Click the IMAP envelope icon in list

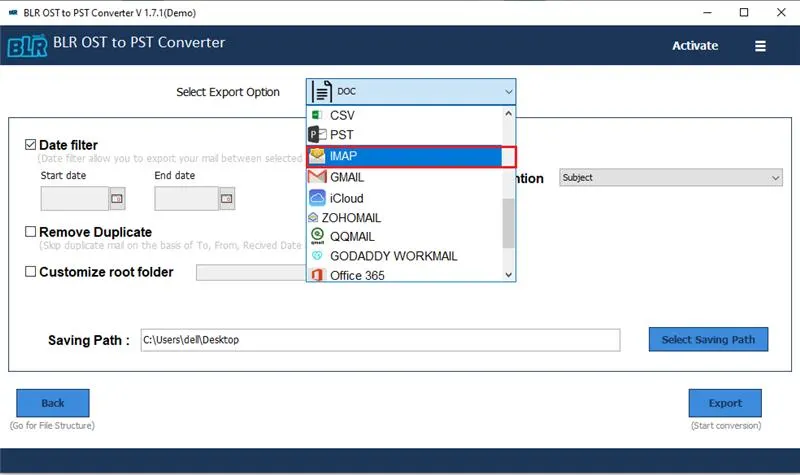tap(317, 156)
